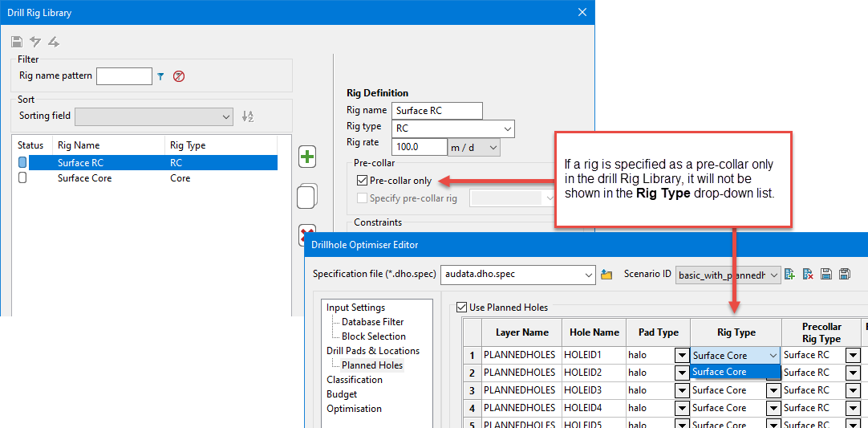Clear the rig name filter
The height and width of the screenshot is (428, 868).
click(x=179, y=76)
